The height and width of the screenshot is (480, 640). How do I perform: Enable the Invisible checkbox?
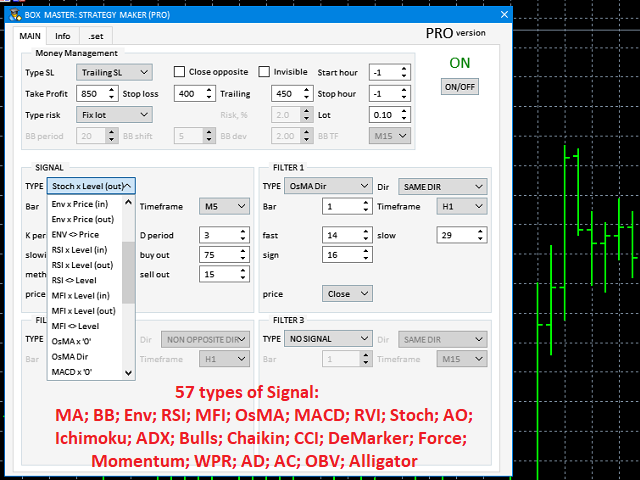point(264,72)
